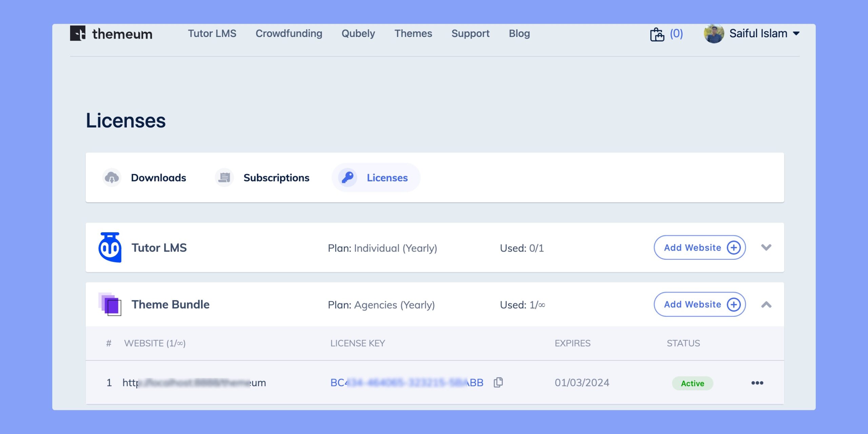Click the Tutor LMS license title

(x=159, y=248)
